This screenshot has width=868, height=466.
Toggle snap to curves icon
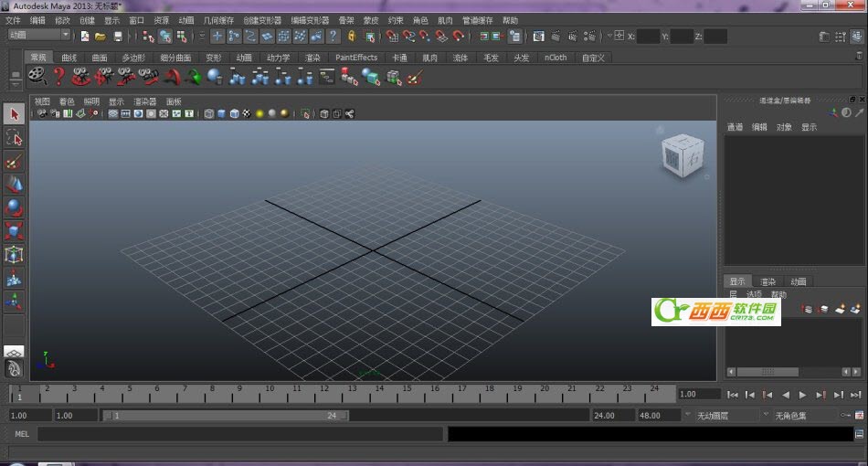(x=408, y=37)
